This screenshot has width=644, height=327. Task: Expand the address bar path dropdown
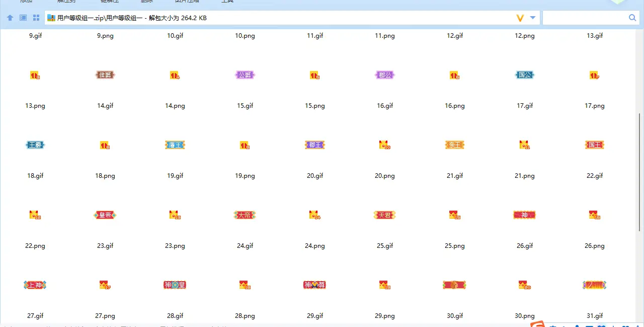[x=533, y=18]
